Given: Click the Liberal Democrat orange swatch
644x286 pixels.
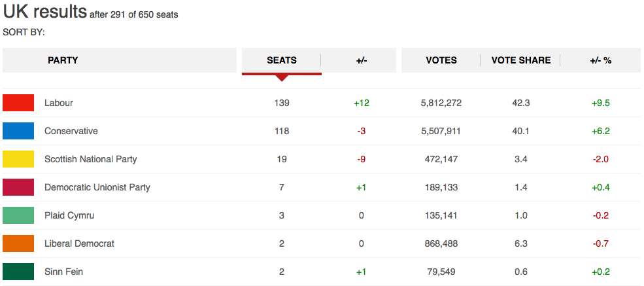Looking at the screenshot, I should point(18,243).
